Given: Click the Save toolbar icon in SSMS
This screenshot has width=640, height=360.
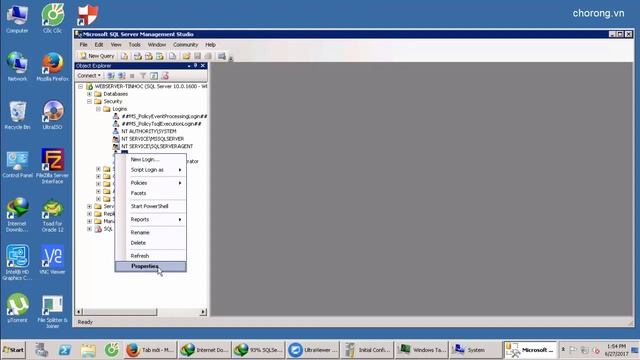Looking at the screenshot, I should coord(198,56).
